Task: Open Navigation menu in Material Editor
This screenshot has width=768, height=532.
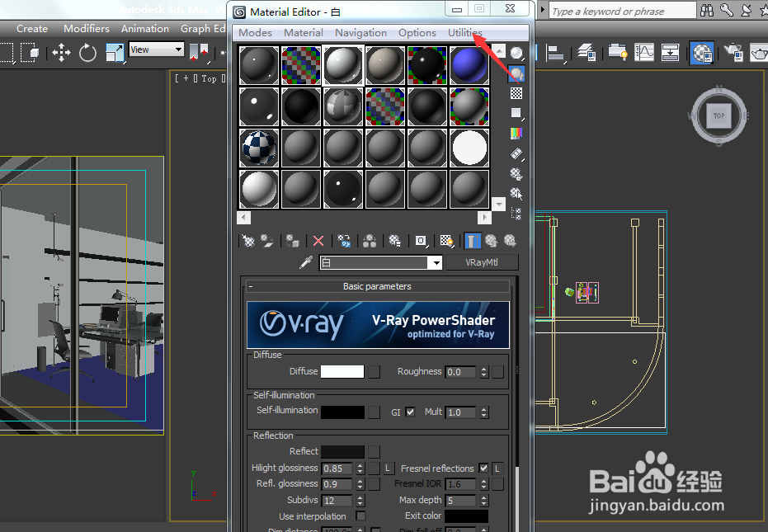Action: pos(361,33)
